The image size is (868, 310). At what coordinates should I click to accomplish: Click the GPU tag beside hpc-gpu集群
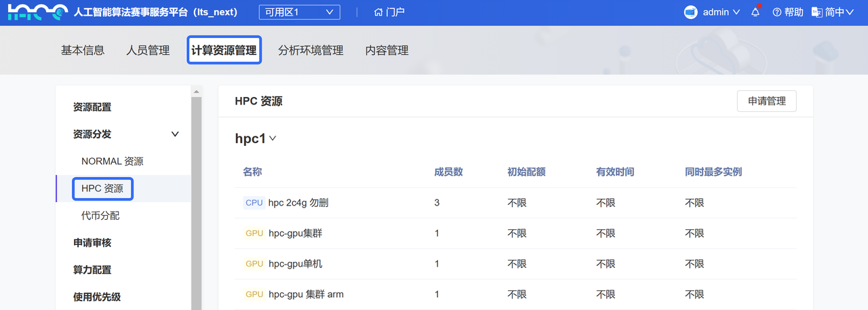[x=254, y=233]
